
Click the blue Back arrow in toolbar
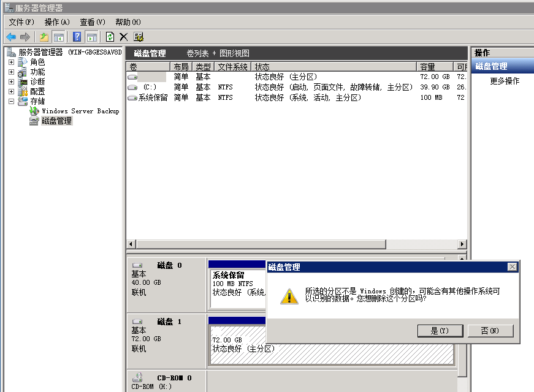pyautogui.click(x=11, y=37)
